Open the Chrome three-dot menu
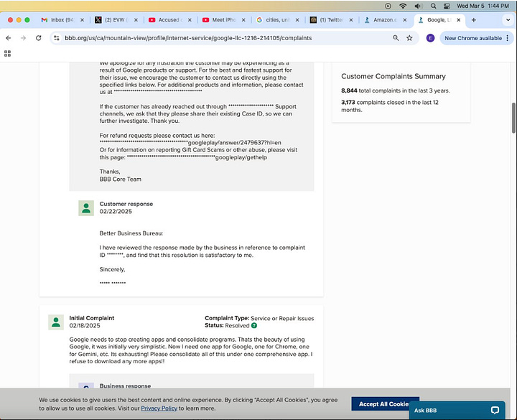This screenshot has width=517, height=420. [508, 38]
